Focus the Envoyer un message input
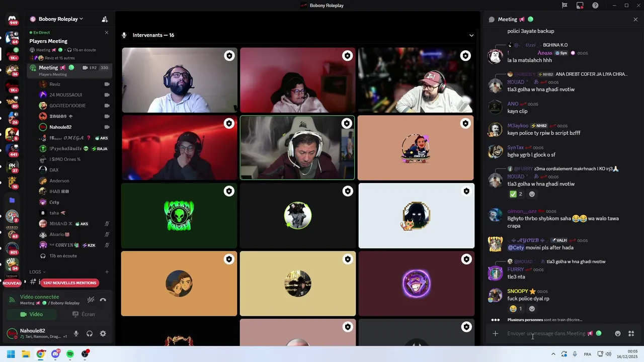Viewport: 644px width, 362px height. tap(546, 333)
